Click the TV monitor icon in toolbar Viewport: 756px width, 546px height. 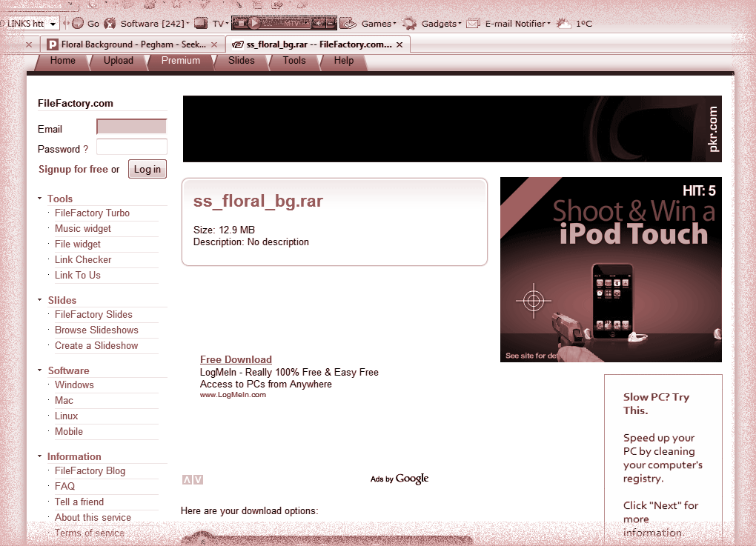(200, 24)
